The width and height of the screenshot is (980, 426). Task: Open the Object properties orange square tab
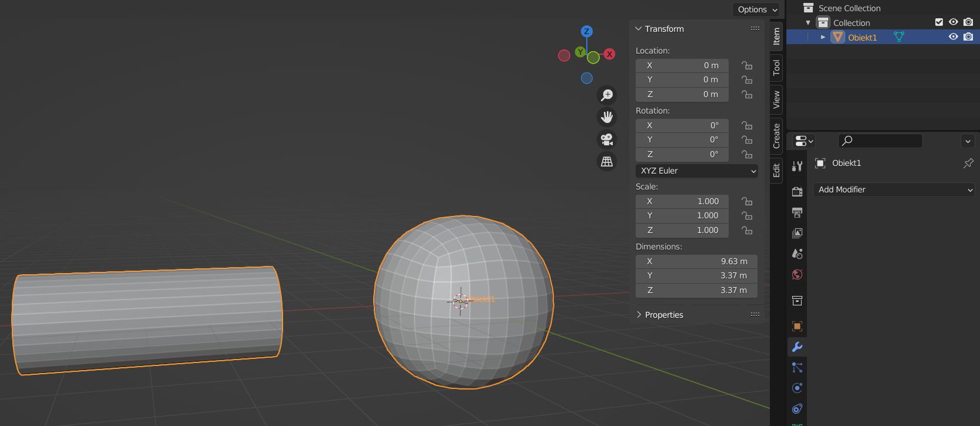[797, 327]
